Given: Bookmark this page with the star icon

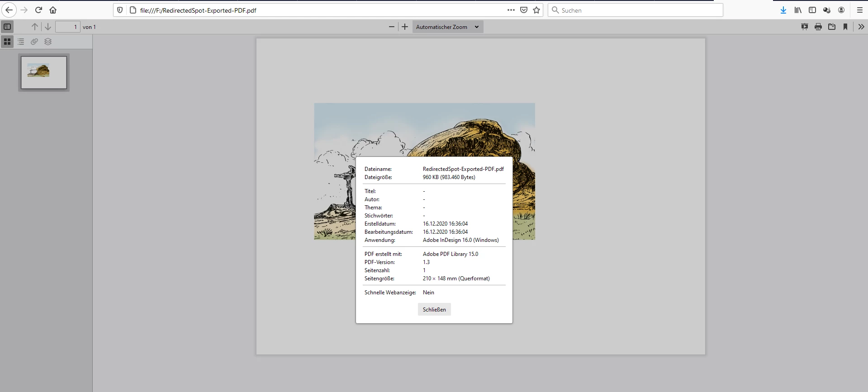Looking at the screenshot, I should point(536,10).
